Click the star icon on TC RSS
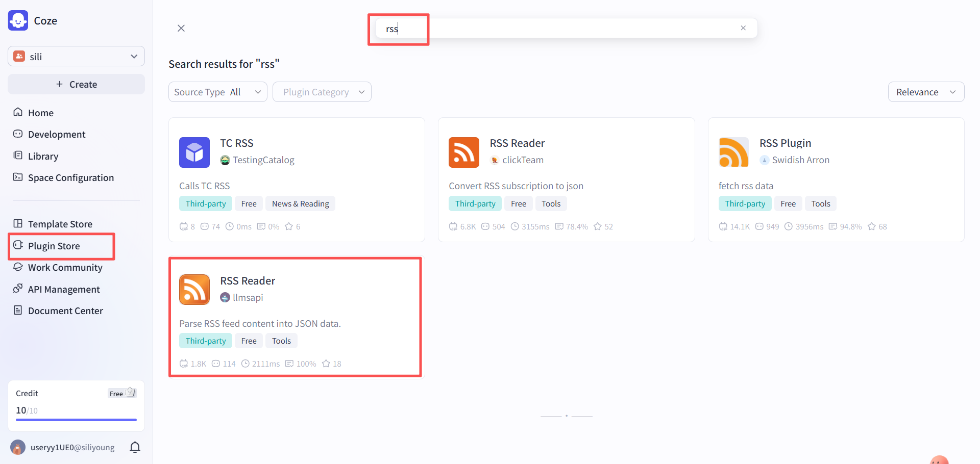This screenshot has width=980, height=464. pos(289,226)
